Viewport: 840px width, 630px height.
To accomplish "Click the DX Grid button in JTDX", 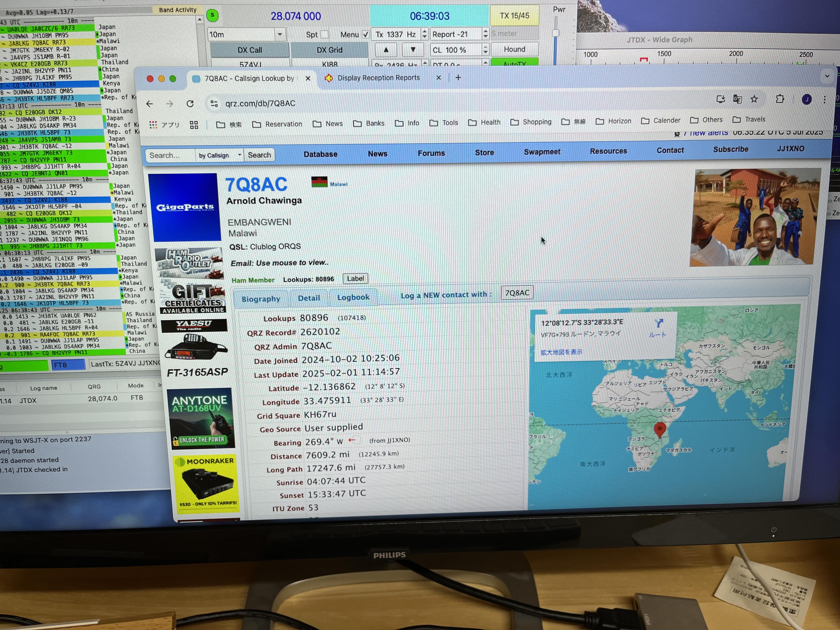I will coord(330,50).
